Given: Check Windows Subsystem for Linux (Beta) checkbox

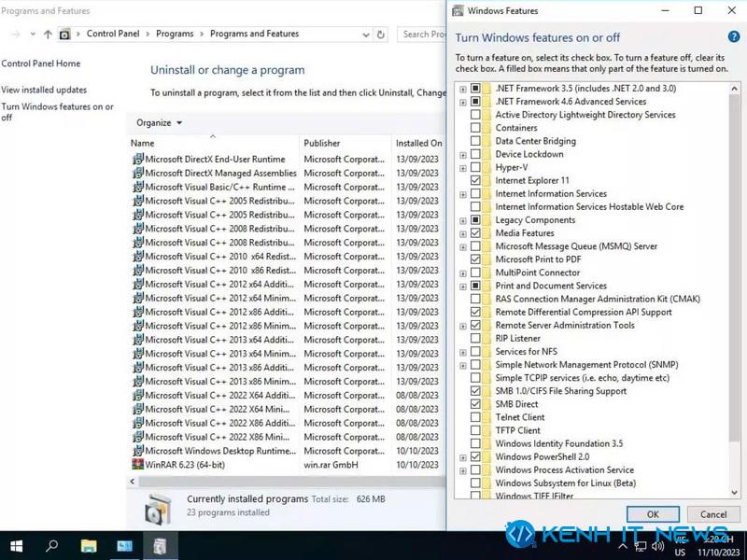Looking at the screenshot, I should tap(475, 483).
